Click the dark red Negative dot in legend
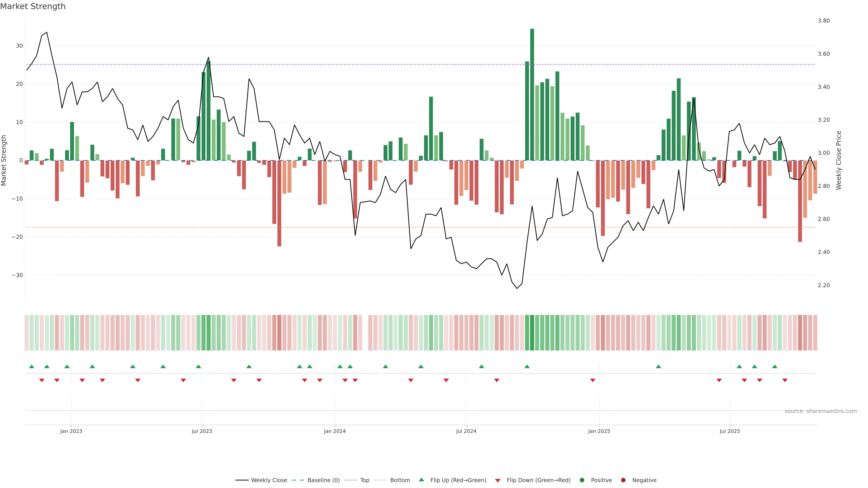This screenshot has height=488, width=868. tap(623, 480)
